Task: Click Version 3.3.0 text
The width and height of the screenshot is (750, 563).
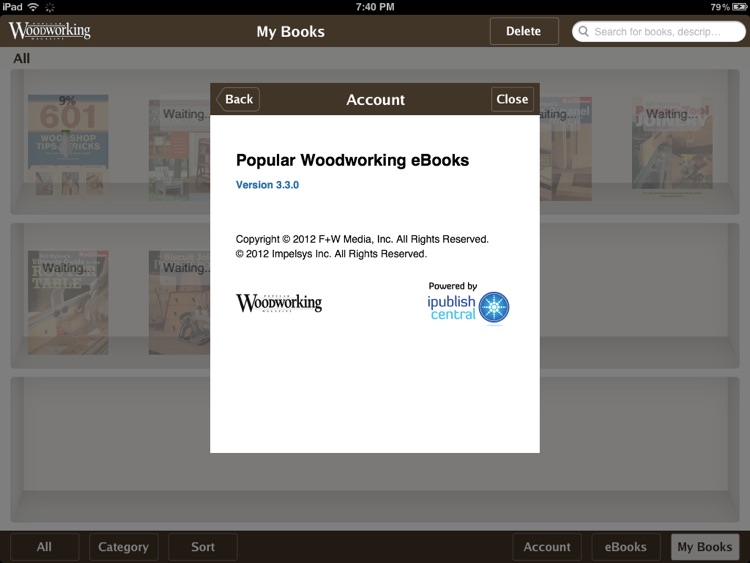Action: tap(267, 185)
